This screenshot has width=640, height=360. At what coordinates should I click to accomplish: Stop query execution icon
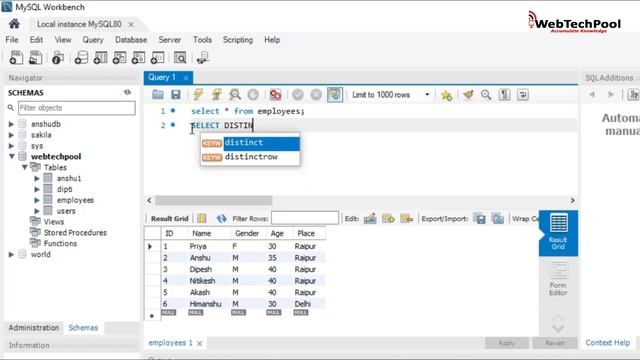pos(253,95)
